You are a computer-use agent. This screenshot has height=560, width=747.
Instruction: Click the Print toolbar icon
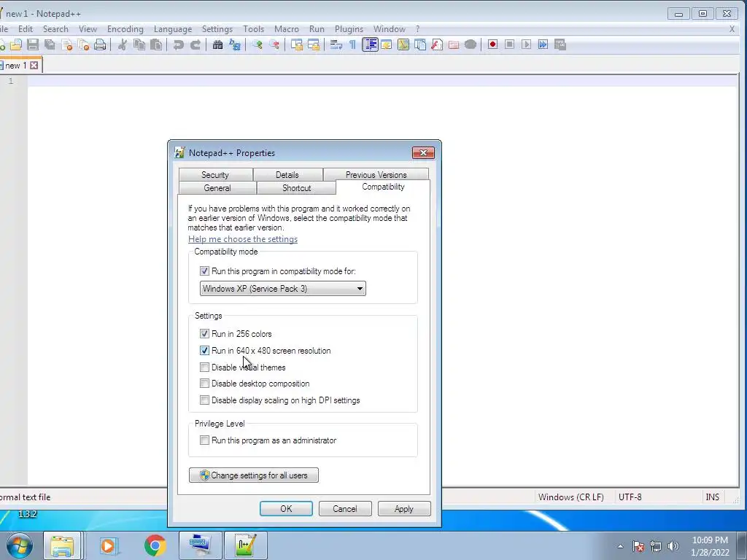pyautogui.click(x=100, y=44)
